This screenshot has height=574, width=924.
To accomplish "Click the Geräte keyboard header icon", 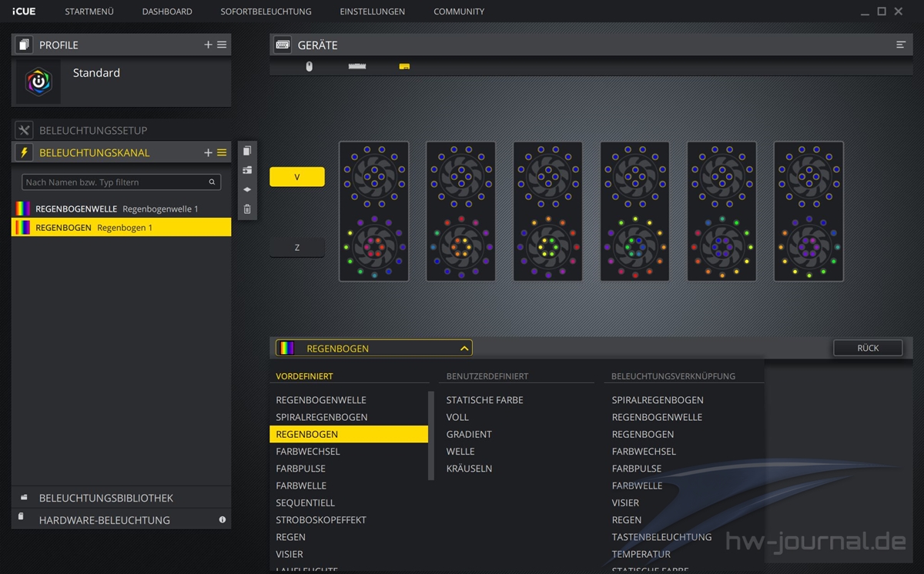I will [x=282, y=45].
